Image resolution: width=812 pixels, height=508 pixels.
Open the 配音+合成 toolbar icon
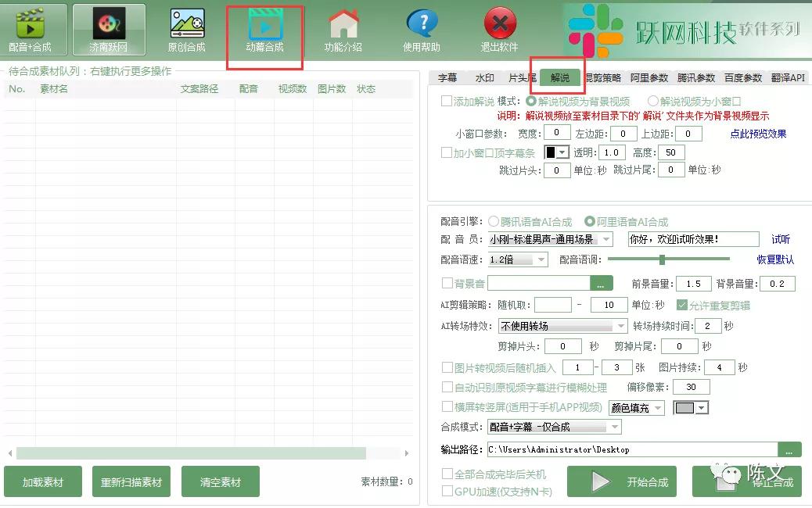click(30, 30)
